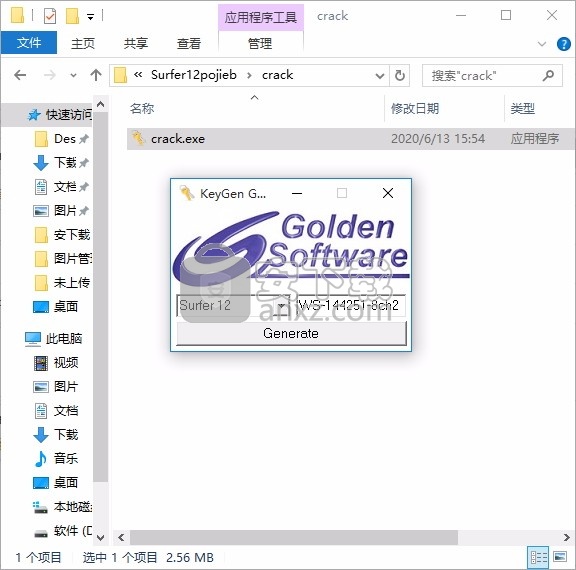The height and width of the screenshot is (570, 576).
Task: Open the Des pinned folder
Action: 65,139
